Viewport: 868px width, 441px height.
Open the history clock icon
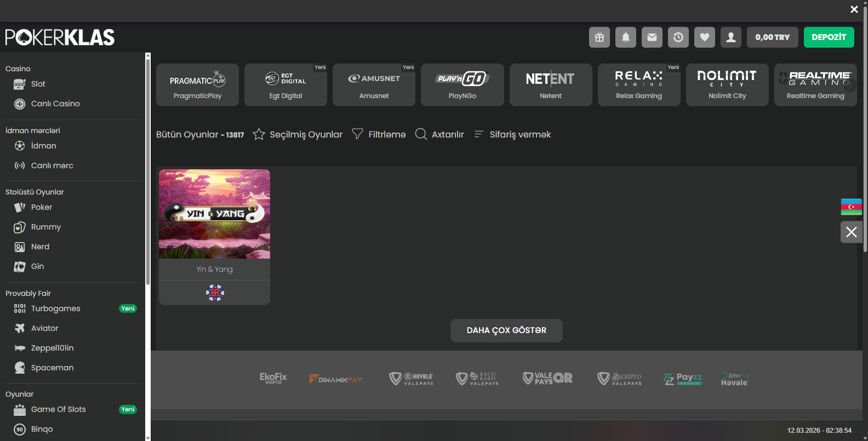tap(678, 37)
